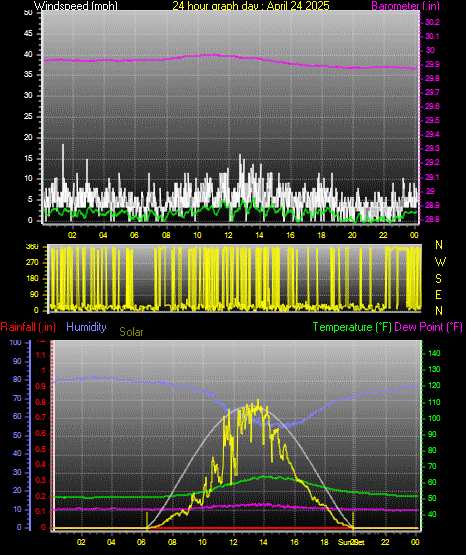Select the Rainfall (.in) legend text
The height and width of the screenshot is (555, 466).
(x=28, y=327)
